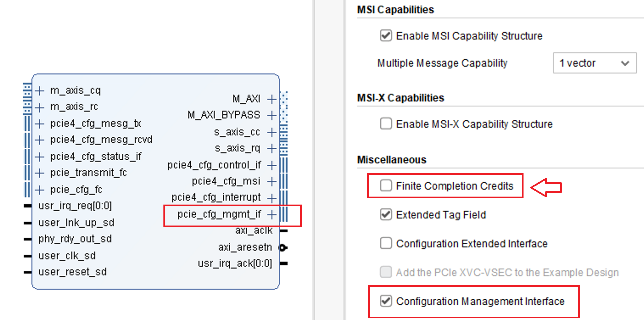The height and width of the screenshot is (320, 644).
Task: Disable the Extended Tag Field option
Action: pyautogui.click(x=386, y=215)
